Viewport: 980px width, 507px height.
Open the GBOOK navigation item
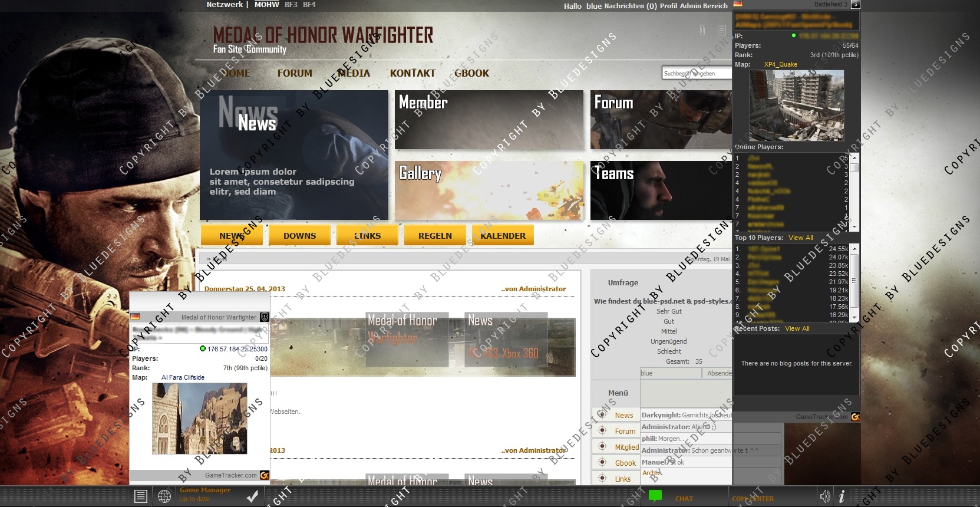(471, 73)
